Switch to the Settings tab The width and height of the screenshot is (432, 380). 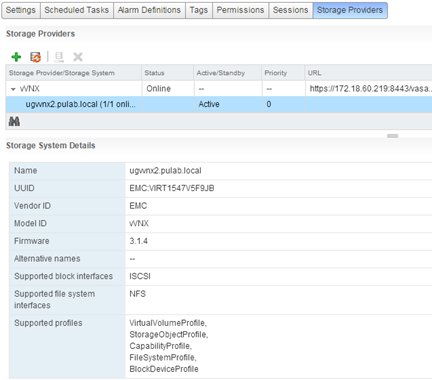click(x=21, y=10)
